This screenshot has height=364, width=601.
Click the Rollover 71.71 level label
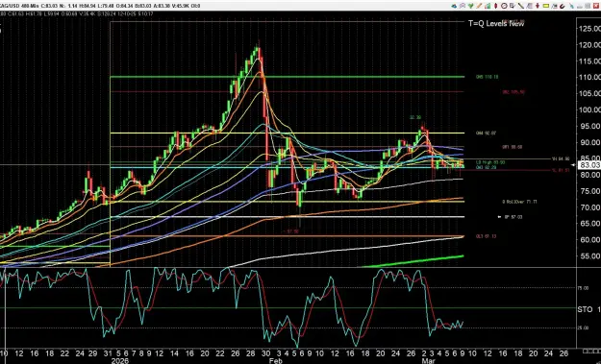coord(519,202)
